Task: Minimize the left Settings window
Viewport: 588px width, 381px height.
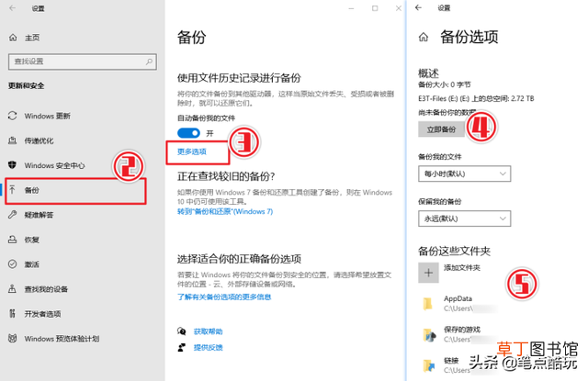Action: [x=351, y=8]
